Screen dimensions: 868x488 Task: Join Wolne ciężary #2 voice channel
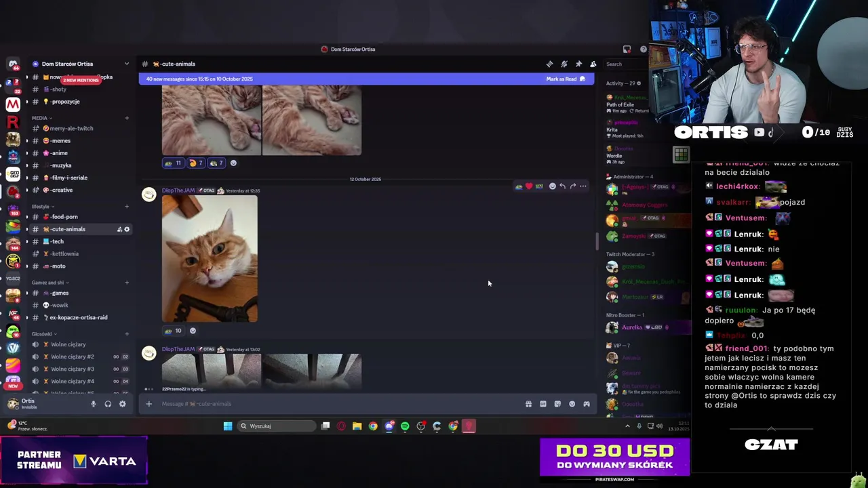(80, 357)
